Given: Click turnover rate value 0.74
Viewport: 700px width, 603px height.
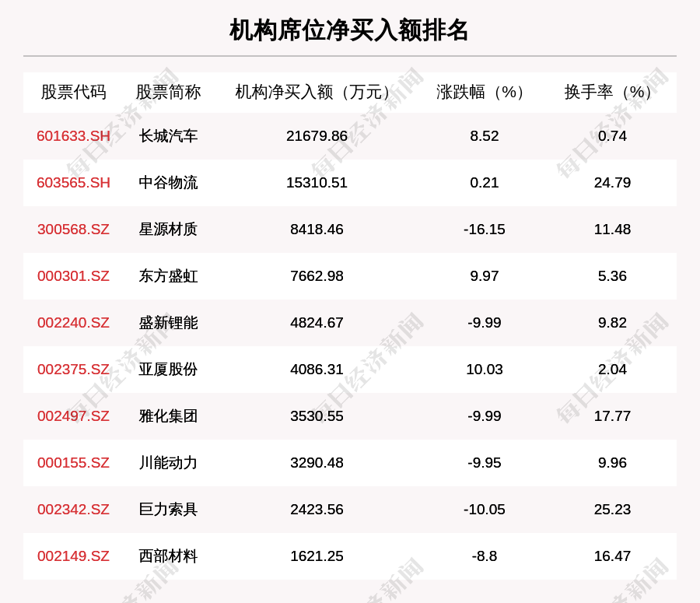Looking at the screenshot, I should pyautogui.click(x=613, y=136).
